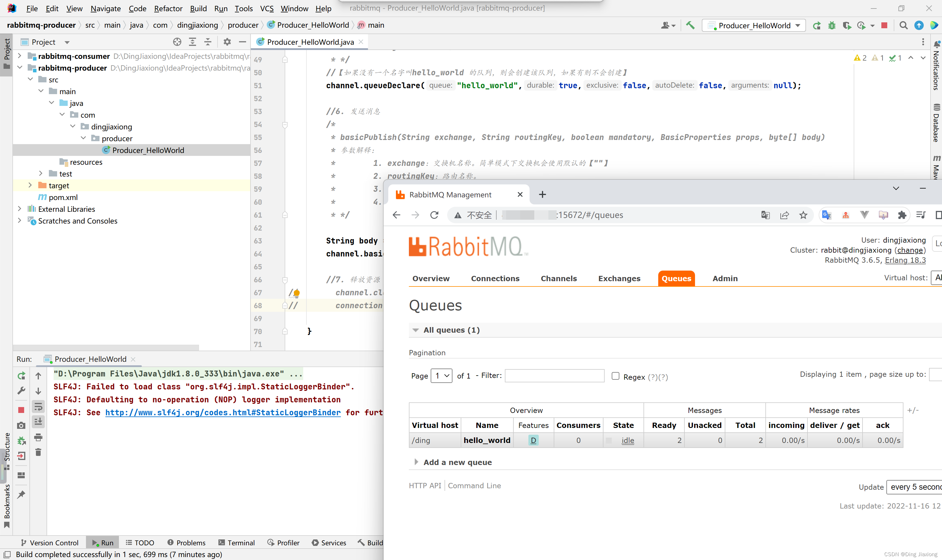The height and width of the screenshot is (560, 942).
Task: Click the red Stop icon in top toolbar
Action: [884, 25]
